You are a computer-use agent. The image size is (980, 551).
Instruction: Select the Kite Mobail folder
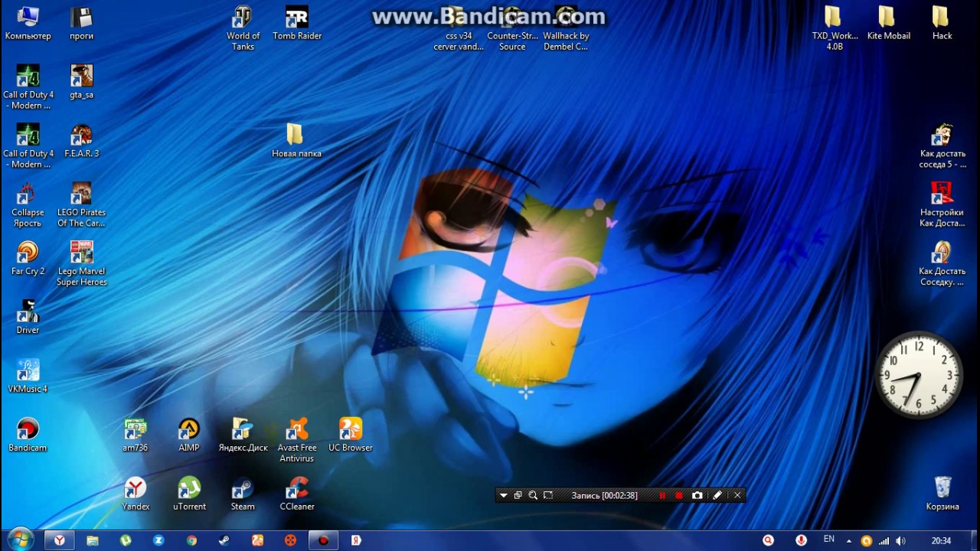click(x=888, y=24)
